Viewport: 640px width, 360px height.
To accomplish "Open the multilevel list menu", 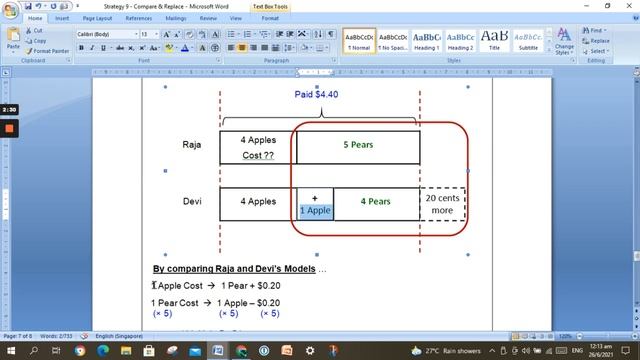I will tap(264, 34).
